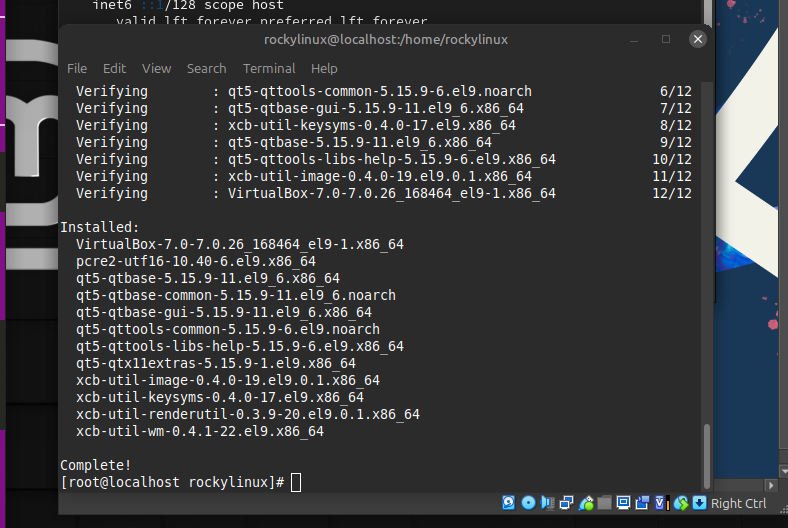Click the network adapters status icon
Image resolution: width=788 pixels, height=528 pixels.
click(566, 503)
